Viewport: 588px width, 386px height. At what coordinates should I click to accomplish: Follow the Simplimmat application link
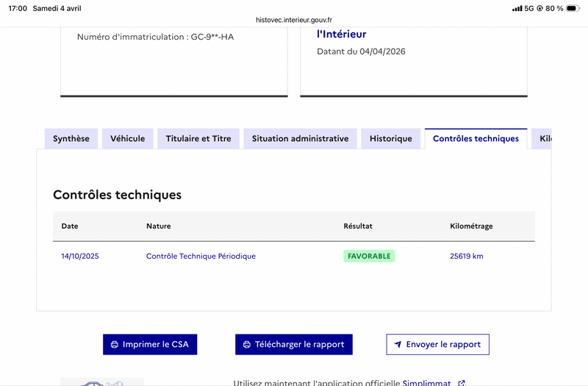[426, 383]
